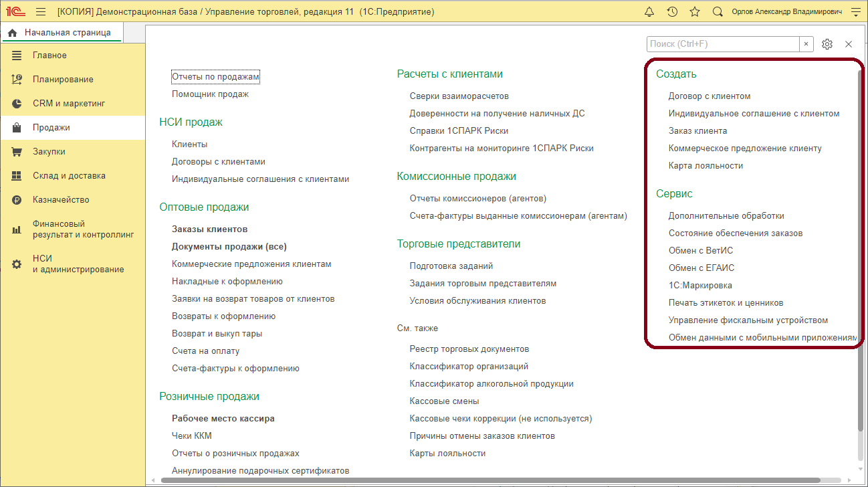Open the menu at the far top right
This screenshot has height=487, width=868.
tap(855, 11)
